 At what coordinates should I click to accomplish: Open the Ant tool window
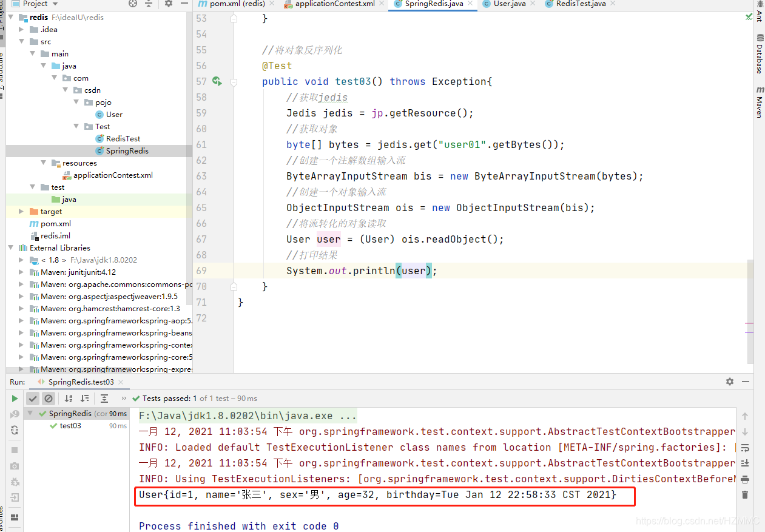click(760, 12)
